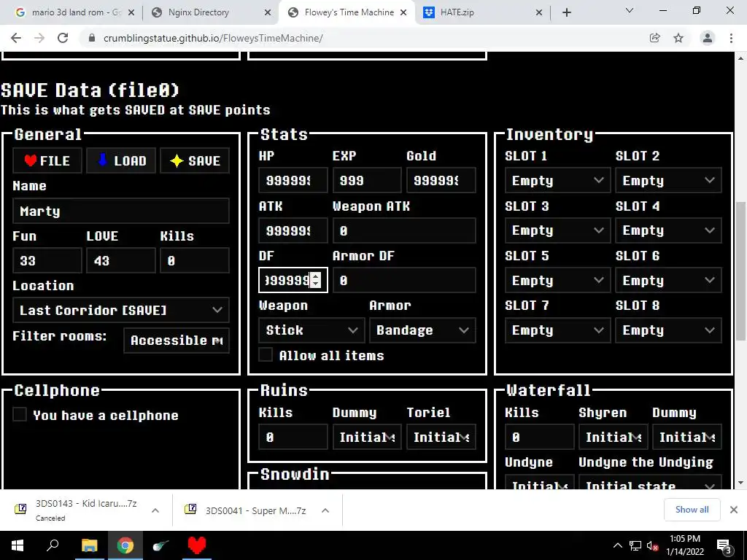Click the Gold stat field
This screenshot has width=747, height=560.
click(x=441, y=181)
